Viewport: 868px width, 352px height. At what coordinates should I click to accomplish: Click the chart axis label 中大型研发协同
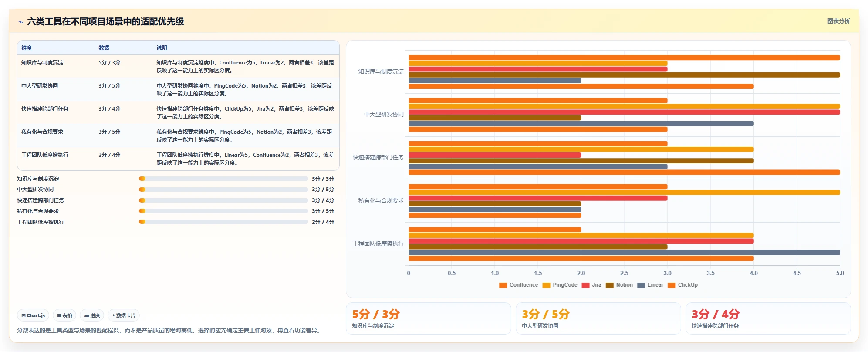384,115
